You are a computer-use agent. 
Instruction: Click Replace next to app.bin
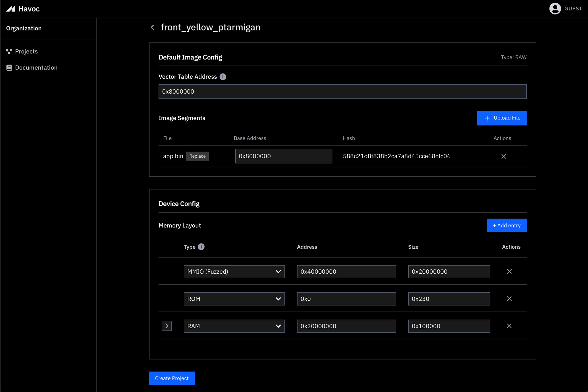coord(197,156)
